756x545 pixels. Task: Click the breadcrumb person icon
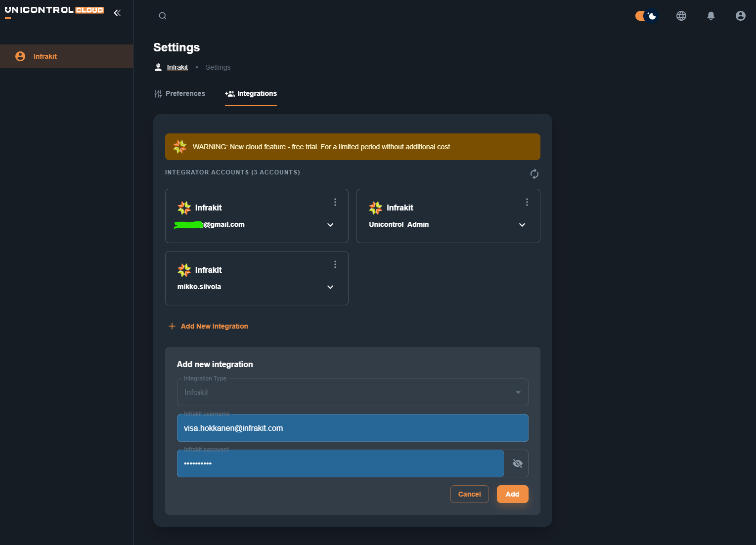[x=158, y=67]
